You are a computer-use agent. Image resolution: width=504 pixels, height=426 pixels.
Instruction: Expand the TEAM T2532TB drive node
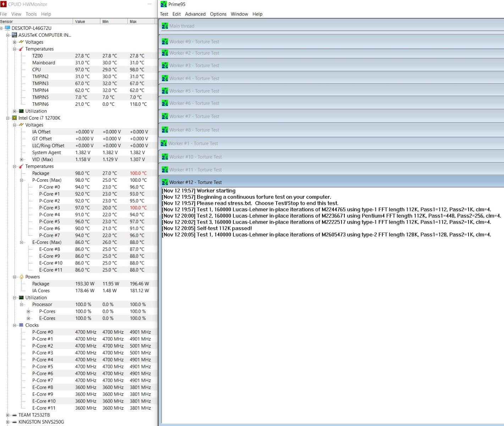8,415
